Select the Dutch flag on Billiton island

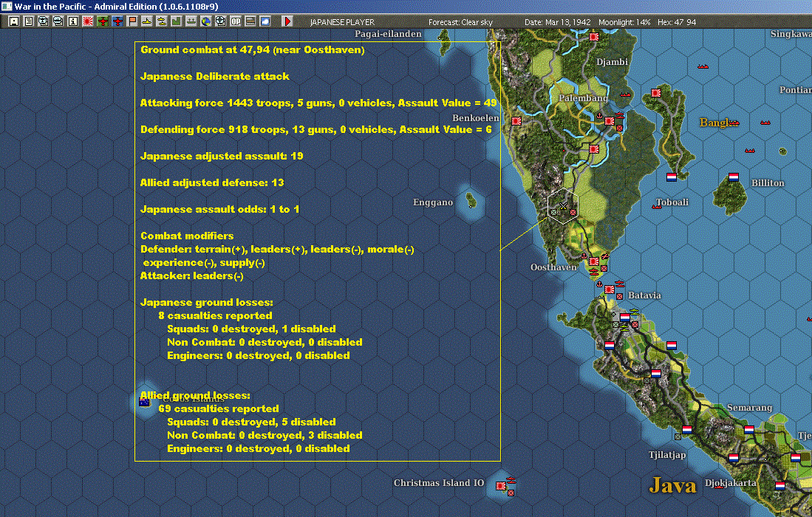point(734,177)
